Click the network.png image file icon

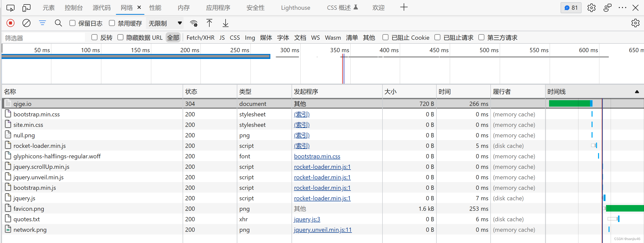(8, 229)
